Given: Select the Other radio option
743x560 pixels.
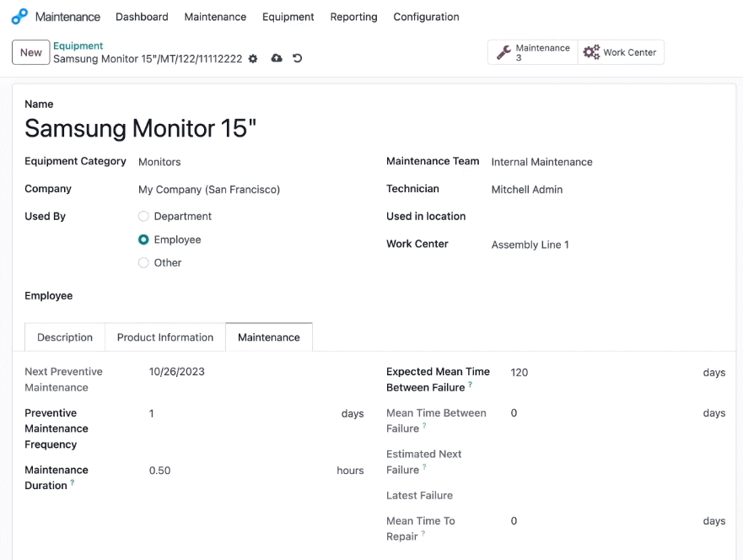Looking at the screenshot, I should pyautogui.click(x=143, y=262).
